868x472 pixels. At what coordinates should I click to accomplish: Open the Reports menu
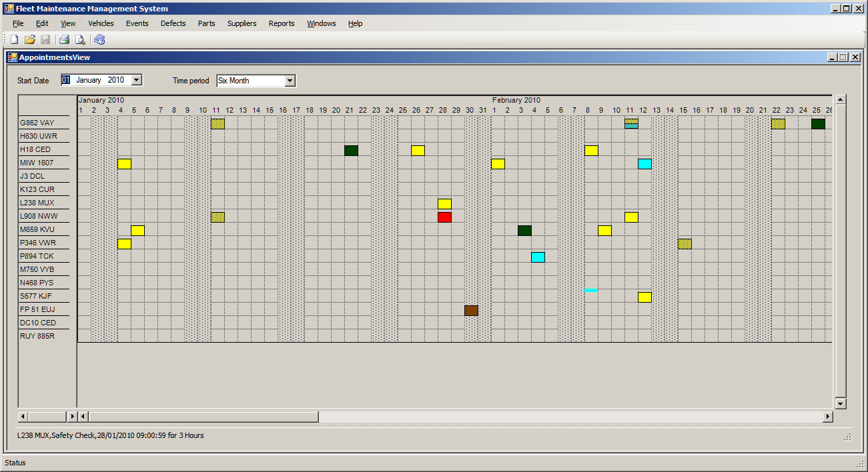(281, 23)
